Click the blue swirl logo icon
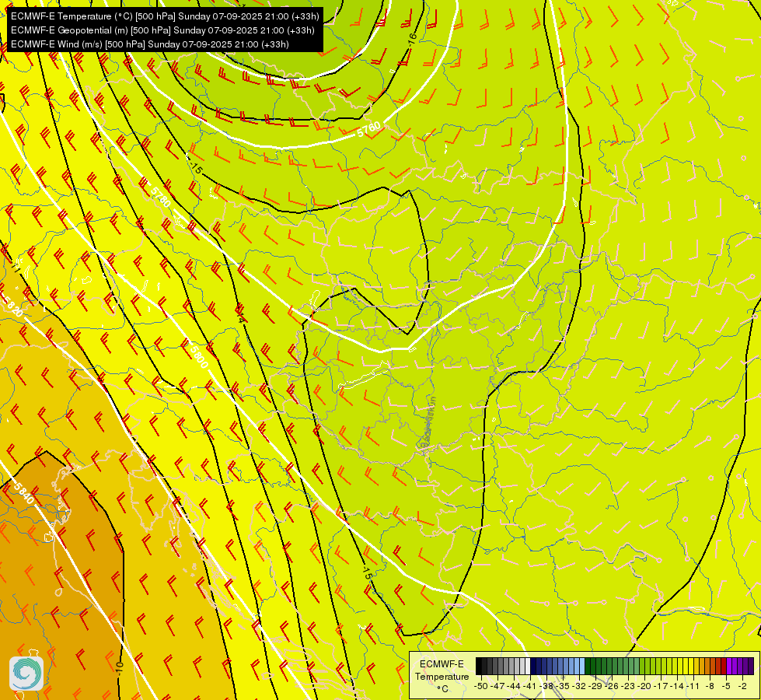This screenshot has height=700, width=761. pyautogui.click(x=26, y=673)
